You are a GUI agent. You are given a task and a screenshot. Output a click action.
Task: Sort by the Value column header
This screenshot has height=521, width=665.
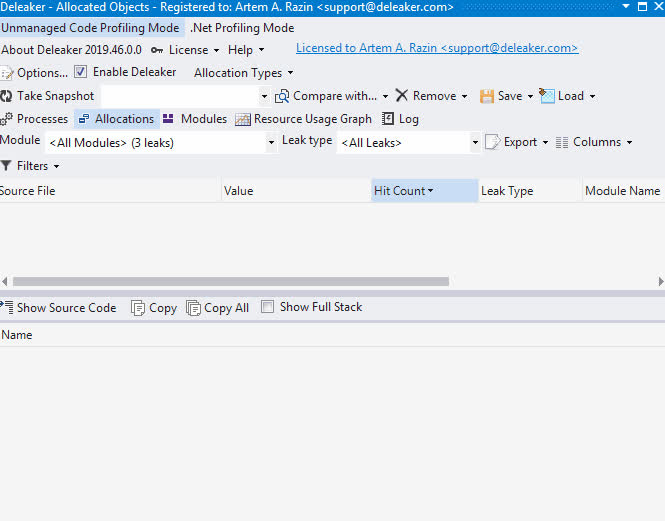pos(296,191)
